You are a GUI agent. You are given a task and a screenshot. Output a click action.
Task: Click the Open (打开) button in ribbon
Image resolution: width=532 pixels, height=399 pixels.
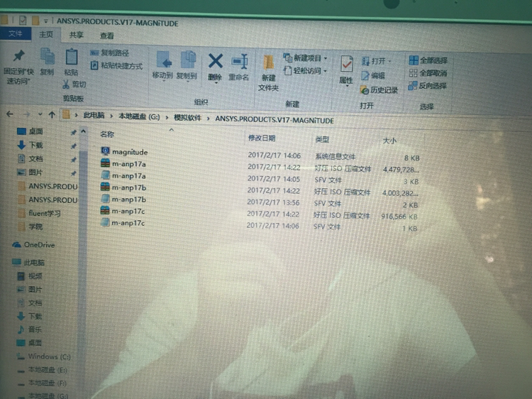click(376, 61)
